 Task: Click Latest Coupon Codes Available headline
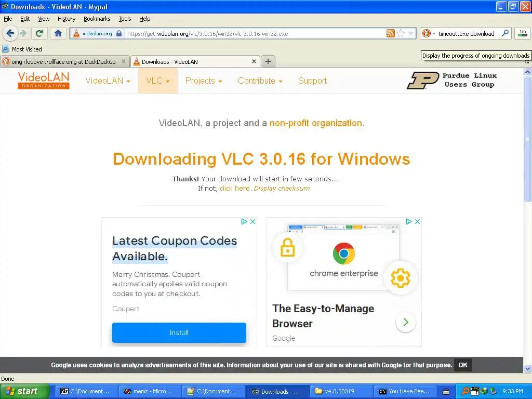(175, 248)
